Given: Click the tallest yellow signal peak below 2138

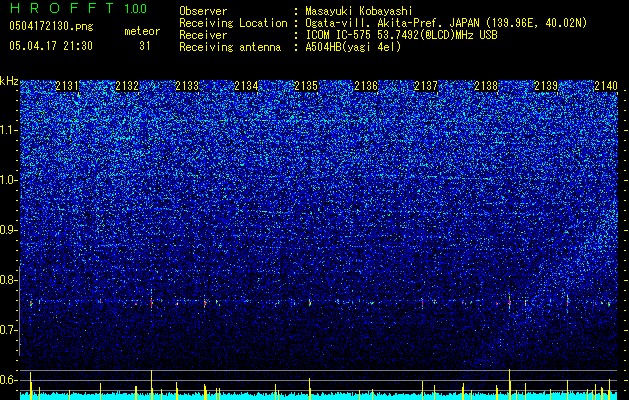Looking at the screenshot, I should click(x=509, y=384).
